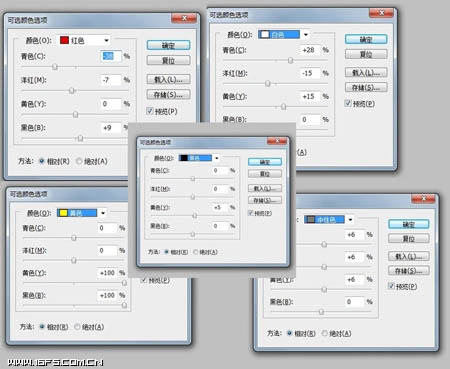This screenshot has height=369, width=450.
Task: Click the 洋红(M) slider handle in red dialog
Action: [x=71, y=90]
